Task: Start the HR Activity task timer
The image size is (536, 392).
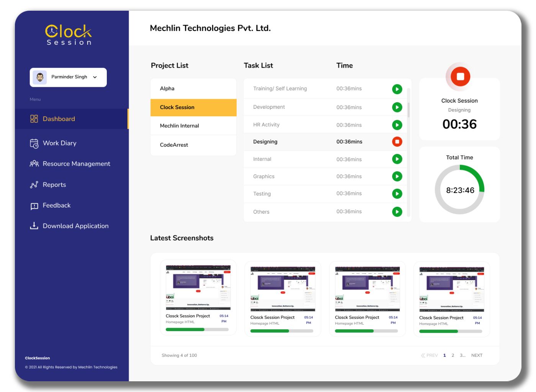Action: click(397, 124)
